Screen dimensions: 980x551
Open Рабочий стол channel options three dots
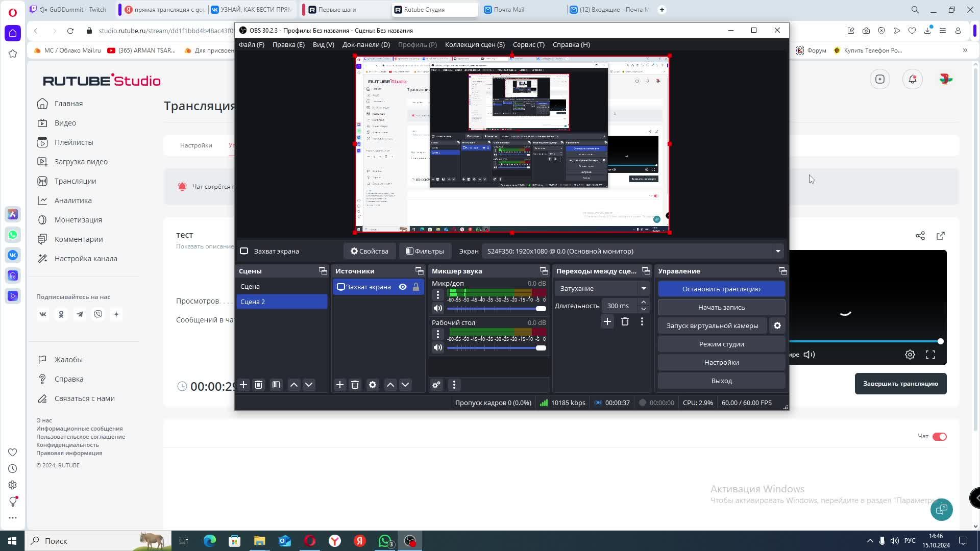tap(437, 334)
